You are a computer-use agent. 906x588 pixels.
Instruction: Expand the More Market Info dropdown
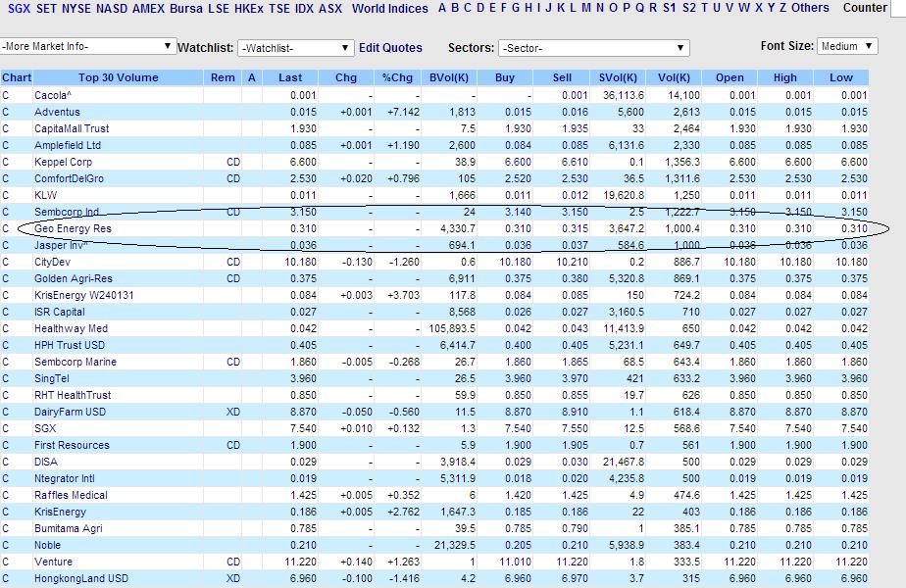click(88, 46)
